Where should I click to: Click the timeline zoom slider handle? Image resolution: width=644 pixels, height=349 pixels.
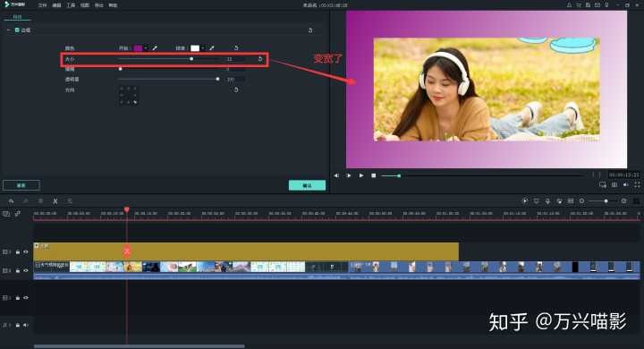pos(606,201)
